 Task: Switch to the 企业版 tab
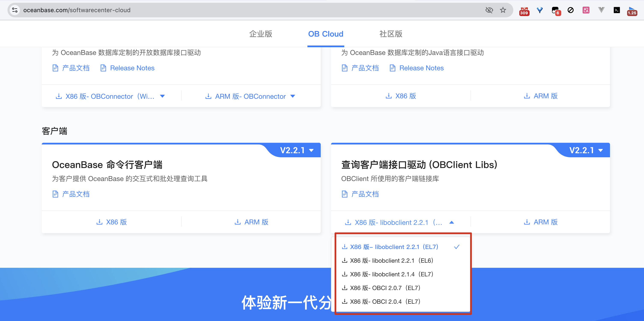pyautogui.click(x=261, y=34)
